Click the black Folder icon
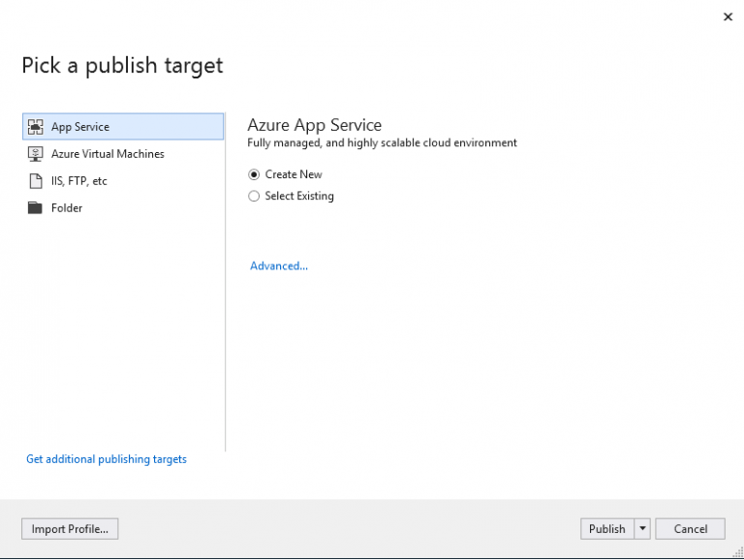The image size is (744, 560). pyautogui.click(x=36, y=208)
